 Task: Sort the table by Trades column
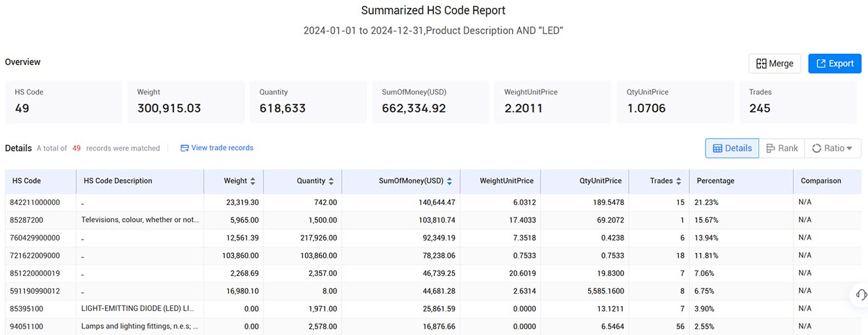click(679, 181)
